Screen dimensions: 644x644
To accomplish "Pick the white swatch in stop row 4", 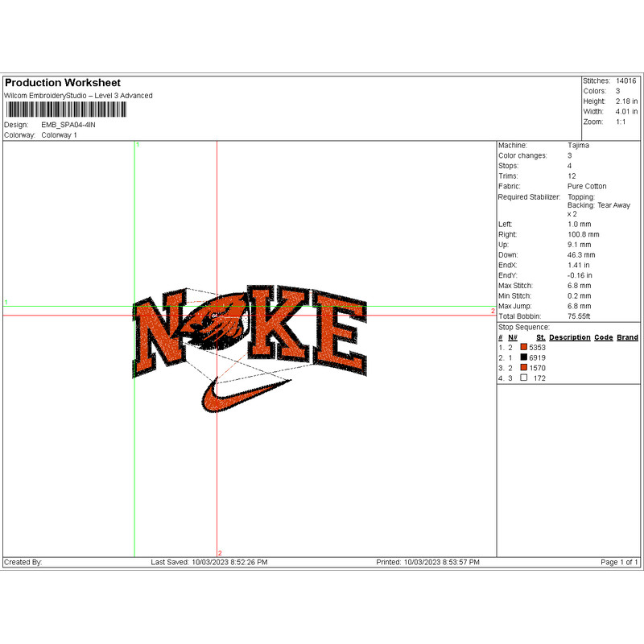I will (524, 378).
